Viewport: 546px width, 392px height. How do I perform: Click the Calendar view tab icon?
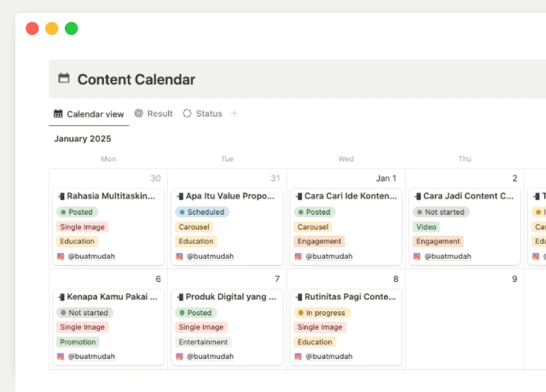coord(58,114)
